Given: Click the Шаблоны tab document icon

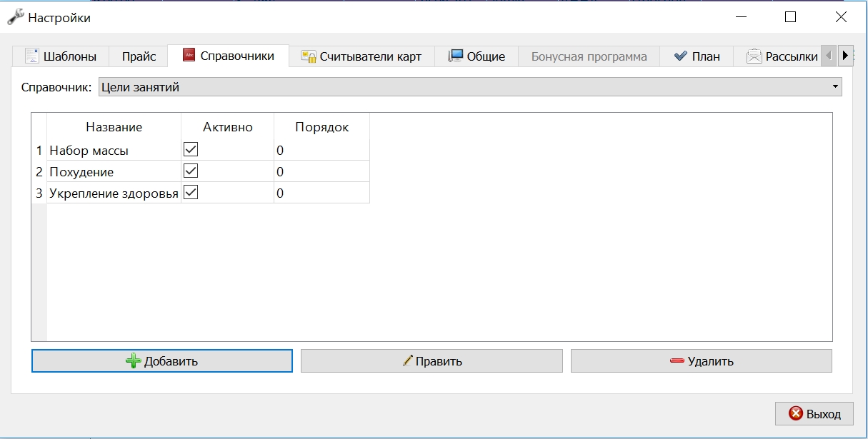Looking at the screenshot, I should 31,56.
